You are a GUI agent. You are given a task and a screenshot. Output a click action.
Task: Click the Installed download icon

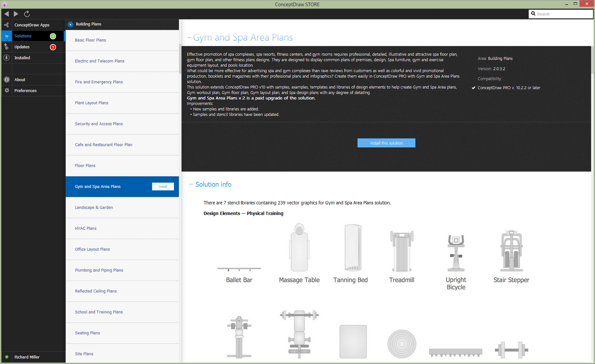coord(6,58)
